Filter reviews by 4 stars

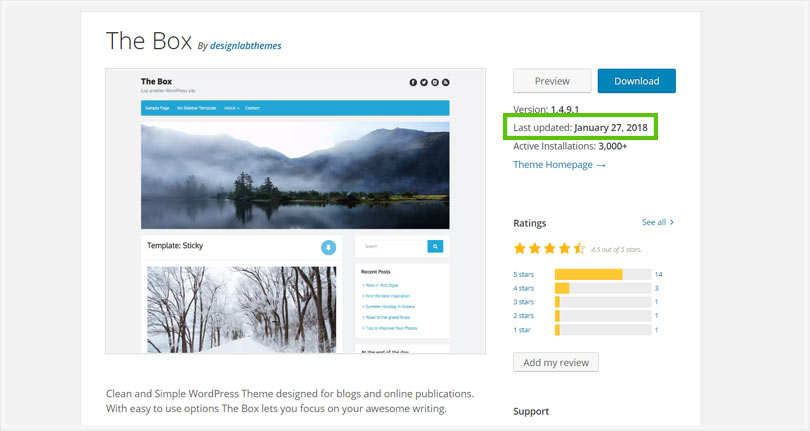tap(523, 288)
